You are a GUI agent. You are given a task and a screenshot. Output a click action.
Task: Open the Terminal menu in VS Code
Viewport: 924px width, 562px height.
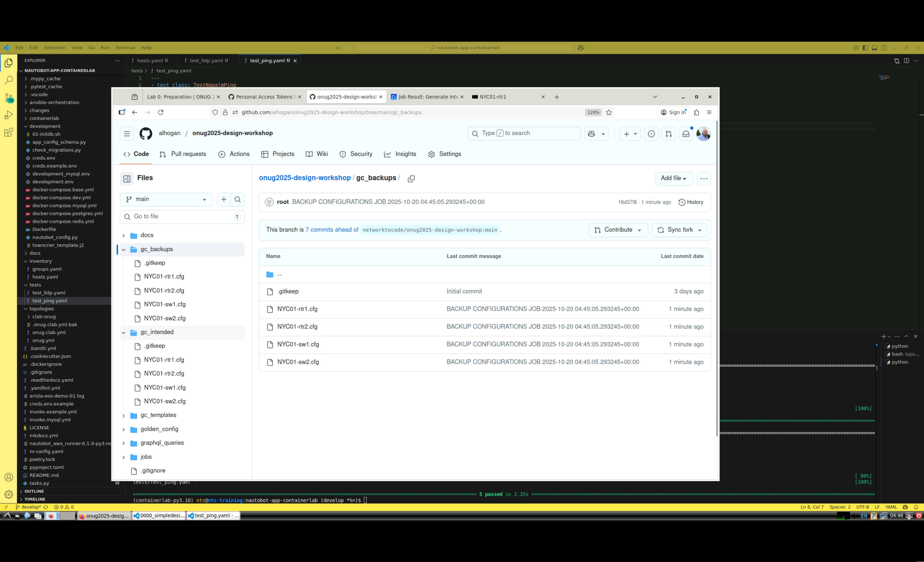click(125, 48)
